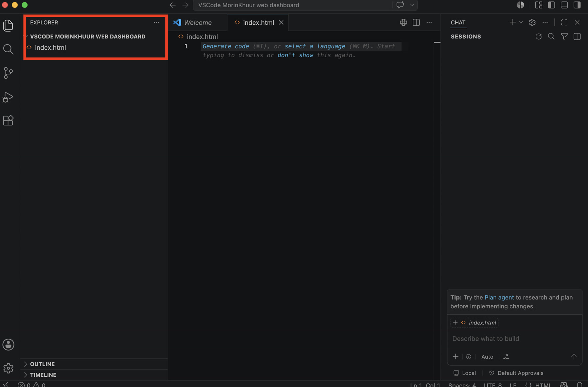Toggle the secondary side bar visibility
Screen dimensions: 588x387
(x=577, y=5)
